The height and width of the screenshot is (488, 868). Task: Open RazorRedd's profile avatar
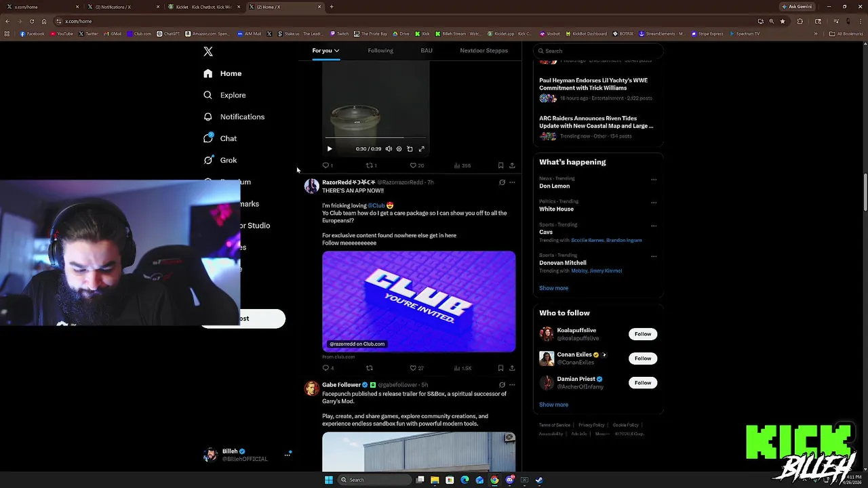tap(312, 186)
